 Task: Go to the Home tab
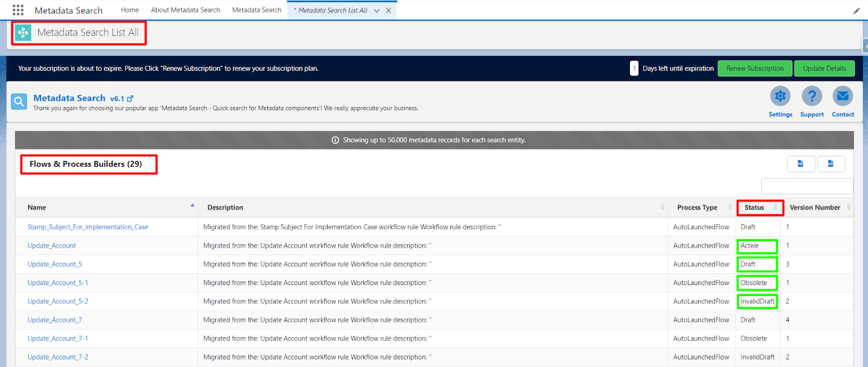coord(130,10)
